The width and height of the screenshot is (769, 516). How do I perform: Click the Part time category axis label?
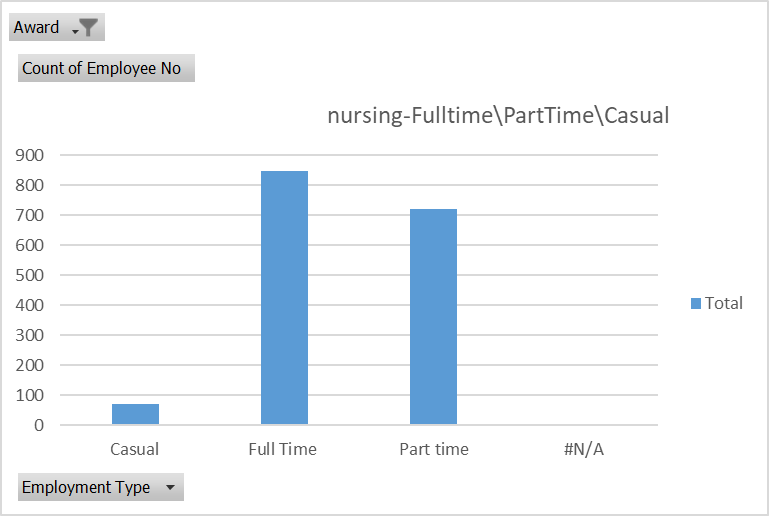[x=433, y=449]
